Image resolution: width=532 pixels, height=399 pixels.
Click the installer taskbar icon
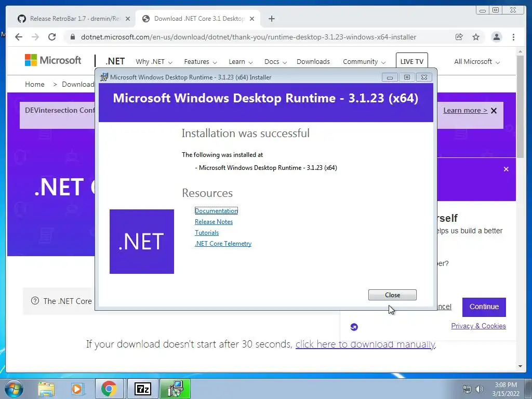[176, 389]
